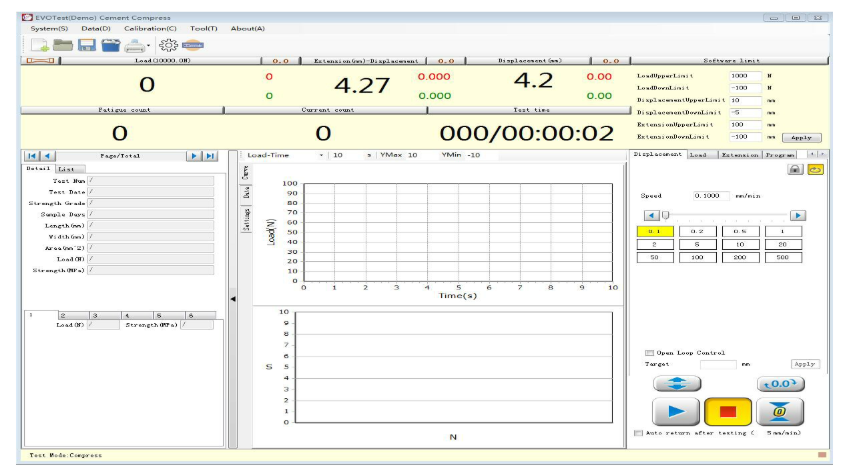Viewport: 842px width, 467px height.
Task: Select the Detail tab
Action: click(39, 169)
